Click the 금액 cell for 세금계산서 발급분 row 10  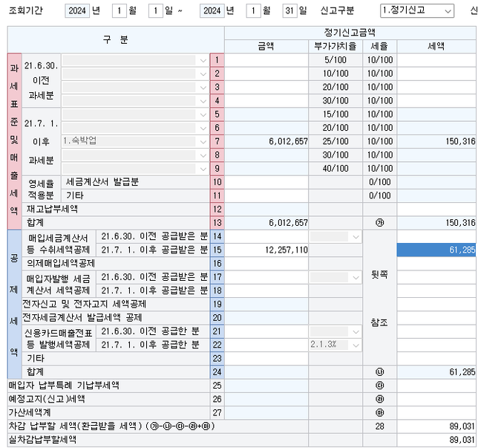pyautogui.click(x=266, y=182)
